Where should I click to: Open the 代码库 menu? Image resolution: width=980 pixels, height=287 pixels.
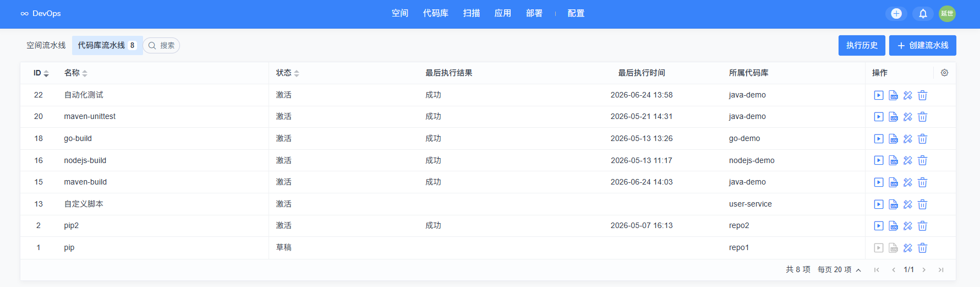[436, 13]
